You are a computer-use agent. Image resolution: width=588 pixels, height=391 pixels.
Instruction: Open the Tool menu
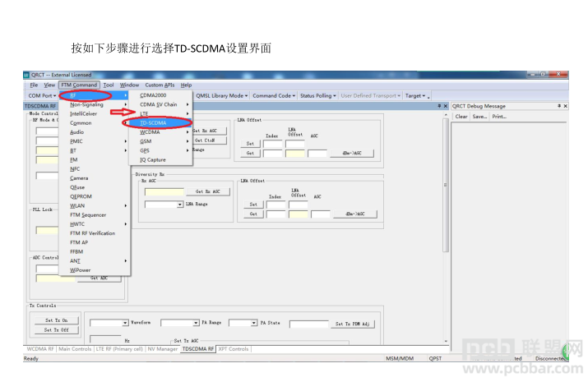pyautogui.click(x=109, y=85)
